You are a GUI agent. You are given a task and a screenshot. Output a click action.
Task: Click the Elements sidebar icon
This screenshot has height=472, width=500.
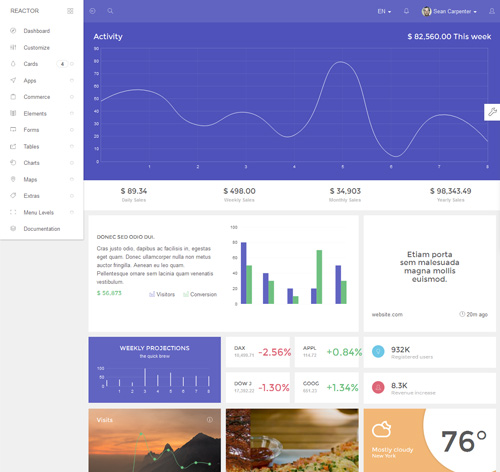[x=13, y=113]
